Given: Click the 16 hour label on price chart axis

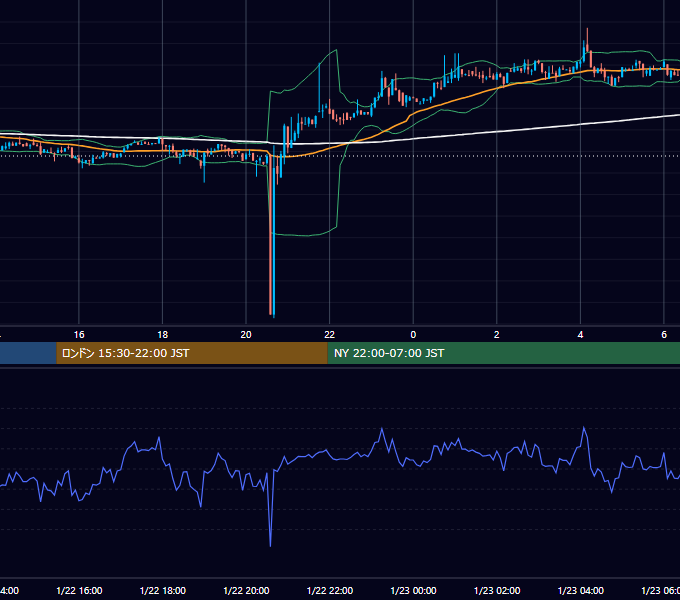Looking at the screenshot, I should point(79,335).
